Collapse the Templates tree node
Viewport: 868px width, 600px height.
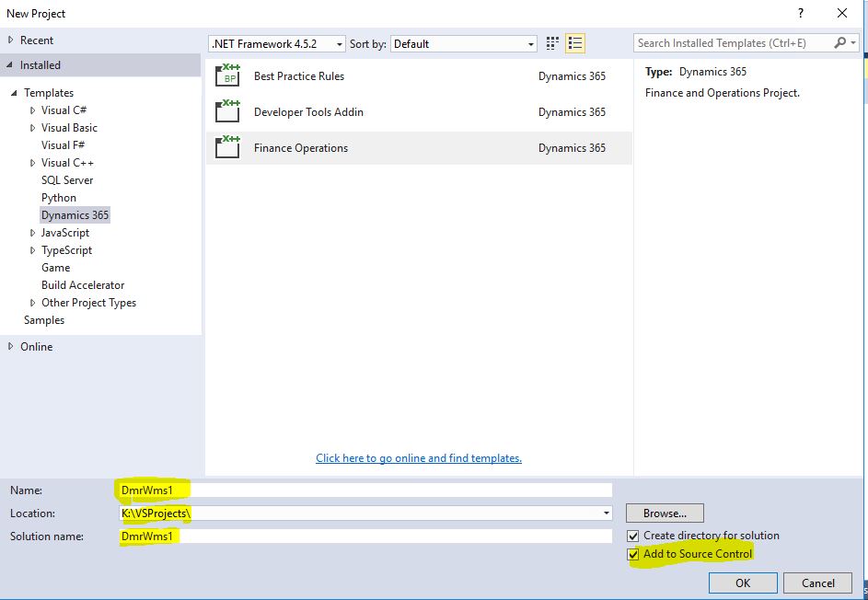[x=15, y=92]
